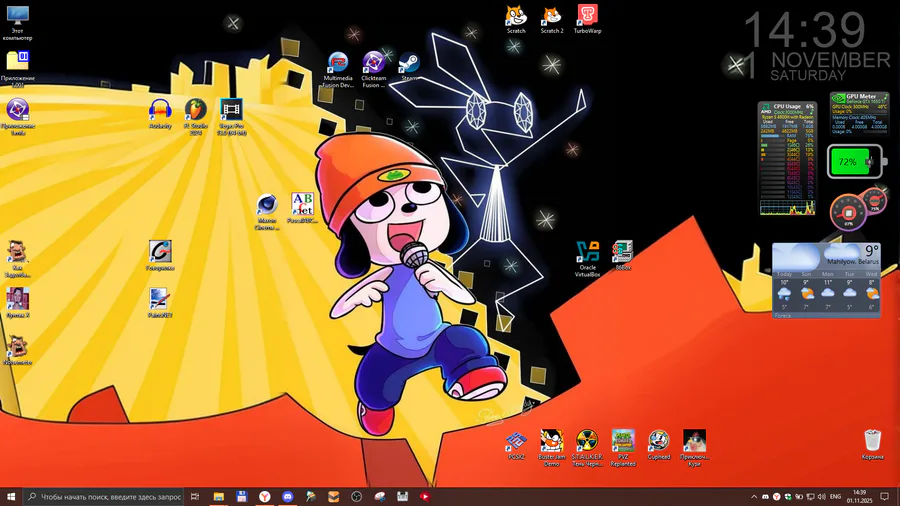The image size is (900, 506).
Task: Click the CPU Usage meter gadget
Action: [x=788, y=159]
